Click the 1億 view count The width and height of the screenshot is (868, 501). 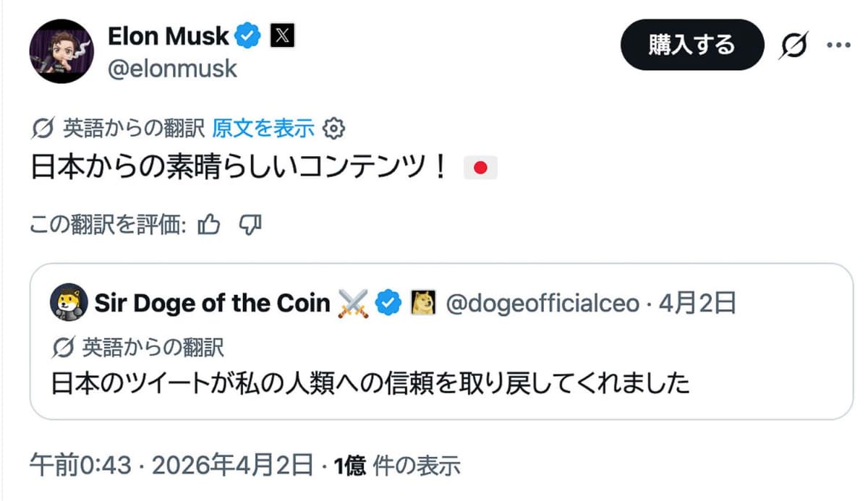(351, 466)
